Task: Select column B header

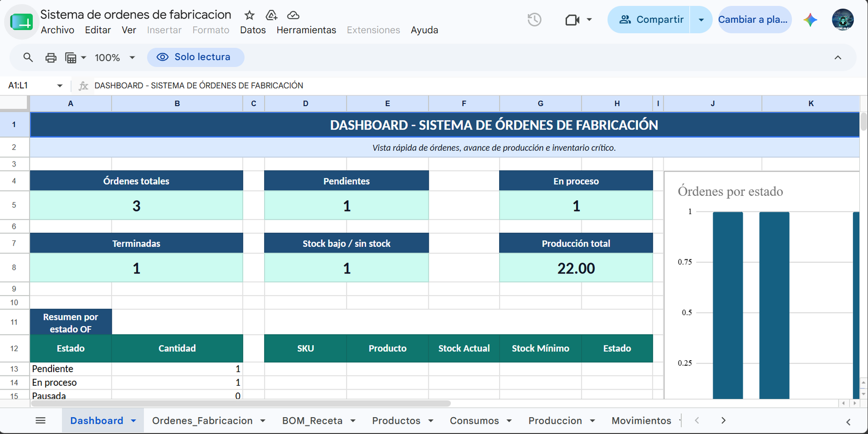Action: tap(177, 104)
